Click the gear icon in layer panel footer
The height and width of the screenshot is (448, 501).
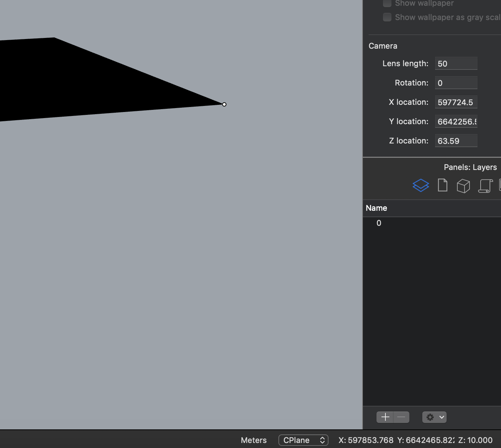(x=431, y=417)
